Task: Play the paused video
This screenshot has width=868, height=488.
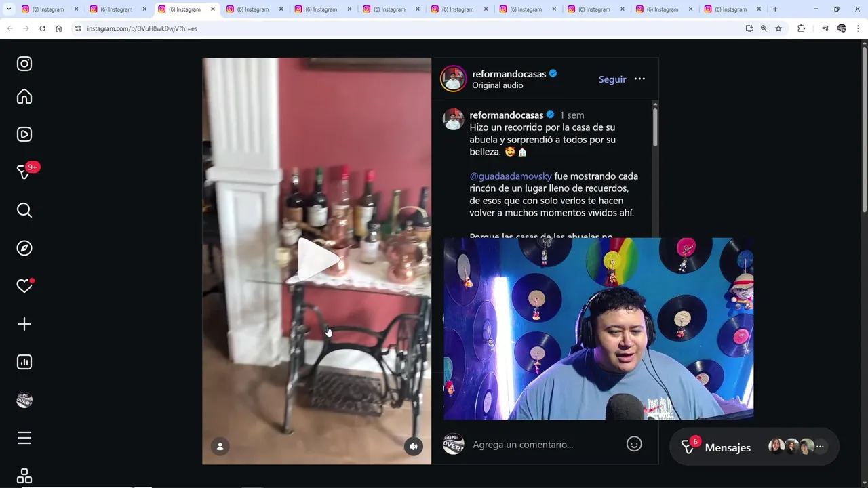Action: pyautogui.click(x=317, y=260)
